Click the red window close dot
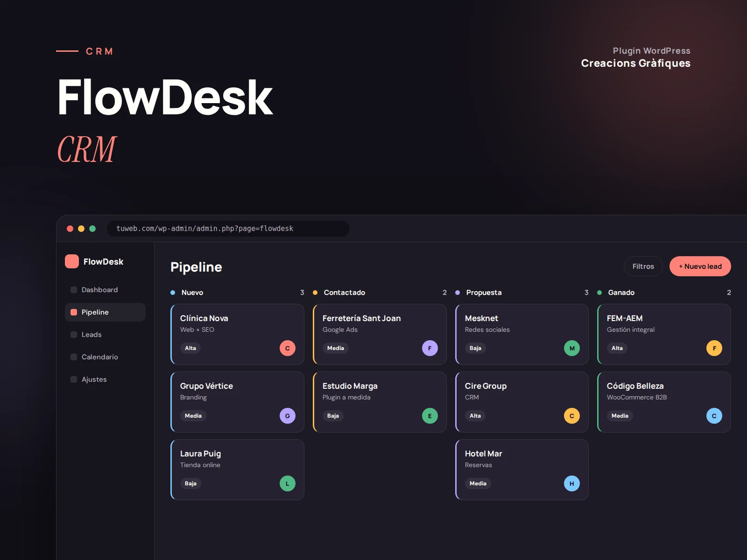The width and height of the screenshot is (747, 560). [x=70, y=229]
